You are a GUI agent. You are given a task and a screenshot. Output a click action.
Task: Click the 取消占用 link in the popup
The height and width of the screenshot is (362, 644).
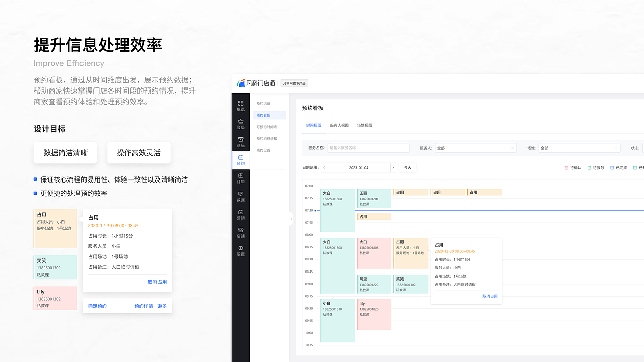point(490,296)
